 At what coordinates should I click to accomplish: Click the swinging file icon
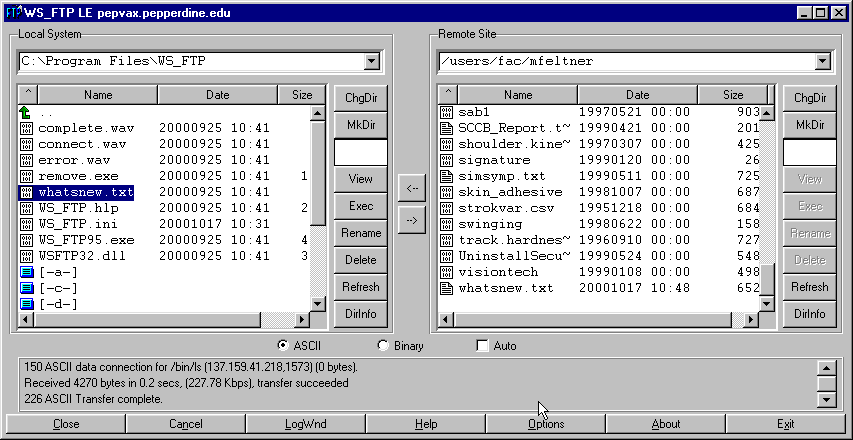point(446,224)
